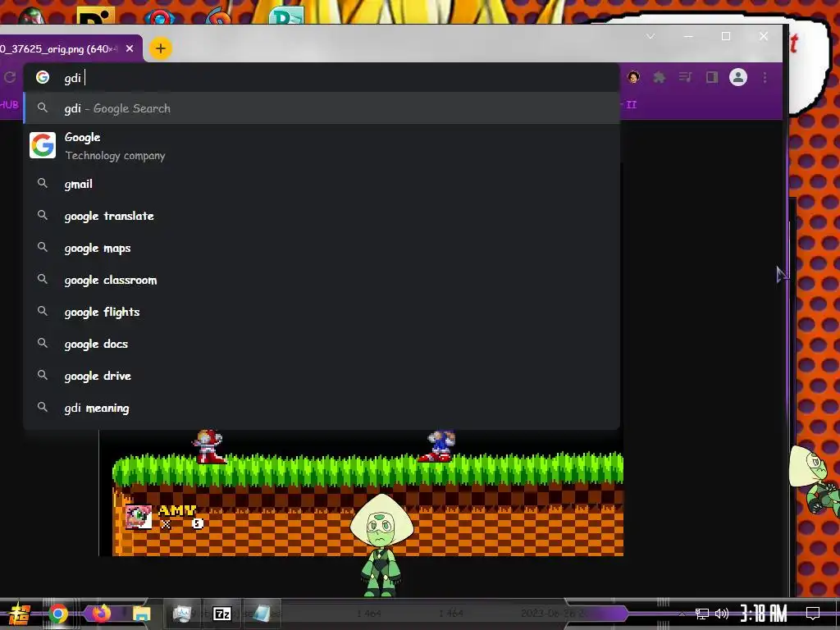
Task: Launch Firefox from the taskbar
Action: click(x=100, y=613)
